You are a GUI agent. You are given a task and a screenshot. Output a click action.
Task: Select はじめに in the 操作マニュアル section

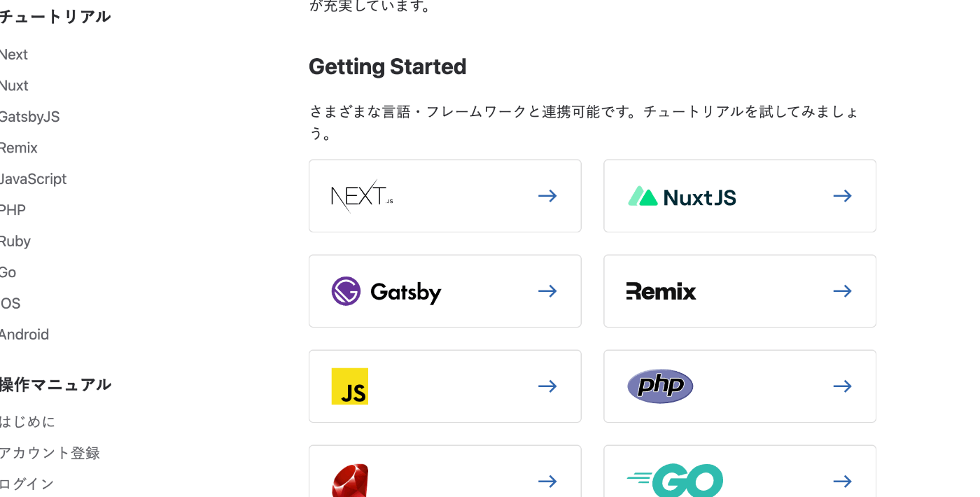[x=27, y=421]
